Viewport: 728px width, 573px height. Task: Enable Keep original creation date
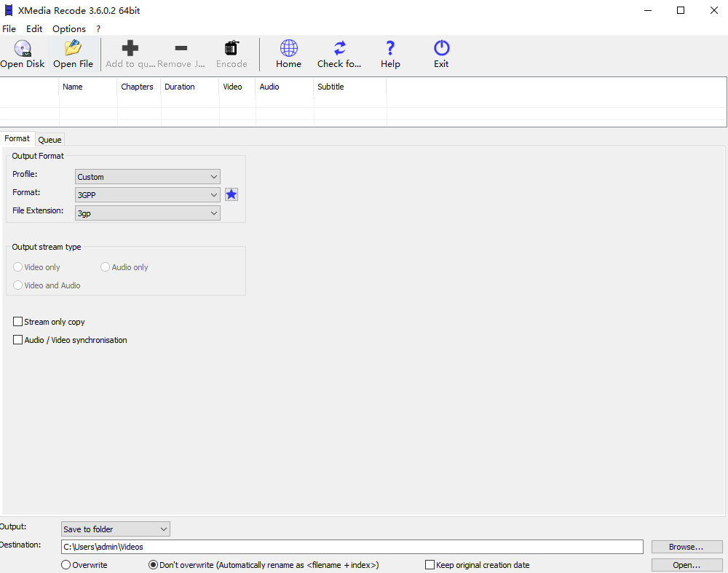430,564
